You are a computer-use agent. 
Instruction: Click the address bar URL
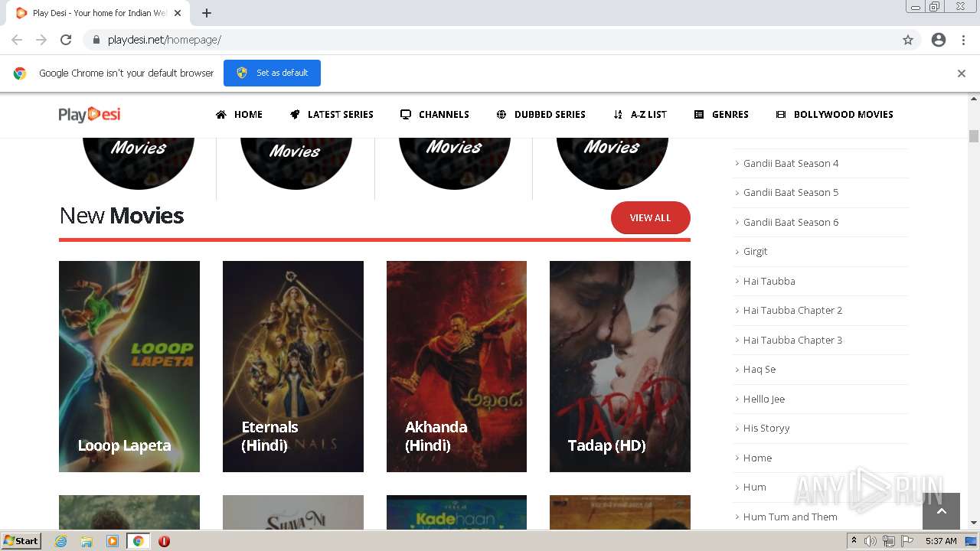point(165,40)
